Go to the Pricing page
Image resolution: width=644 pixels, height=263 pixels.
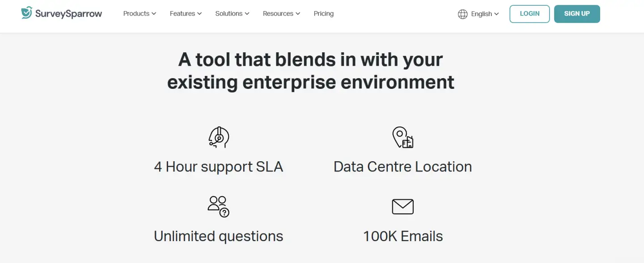(x=324, y=13)
